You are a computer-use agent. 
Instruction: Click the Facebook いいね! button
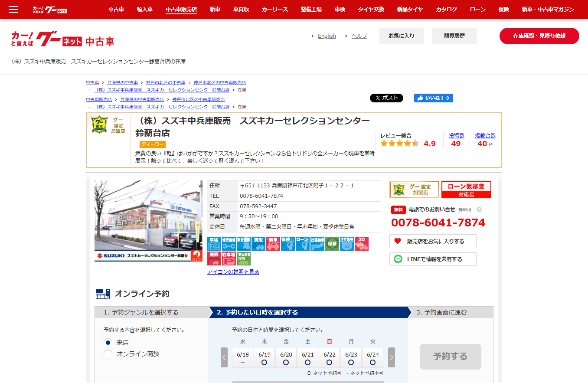[x=434, y=98]
